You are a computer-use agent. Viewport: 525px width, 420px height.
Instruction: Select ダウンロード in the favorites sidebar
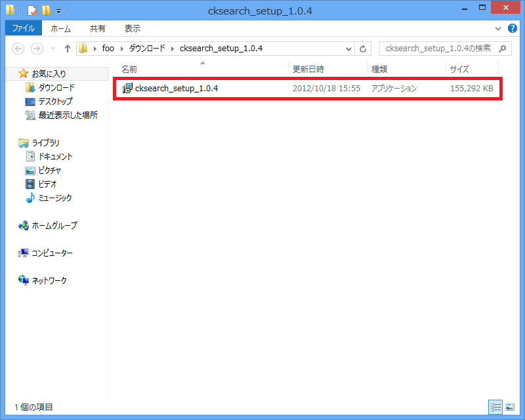pyautogui.click(x=56, y=87)
